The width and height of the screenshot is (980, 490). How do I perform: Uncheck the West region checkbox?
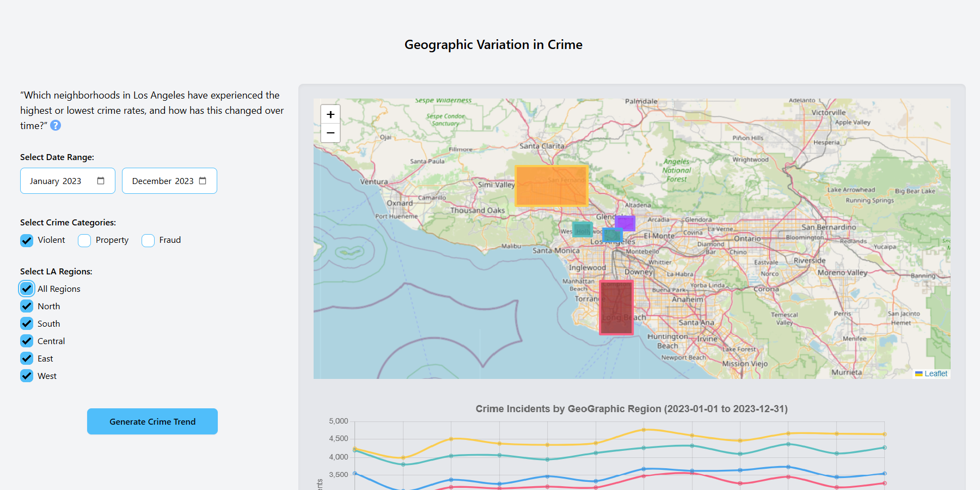[27, 376]
